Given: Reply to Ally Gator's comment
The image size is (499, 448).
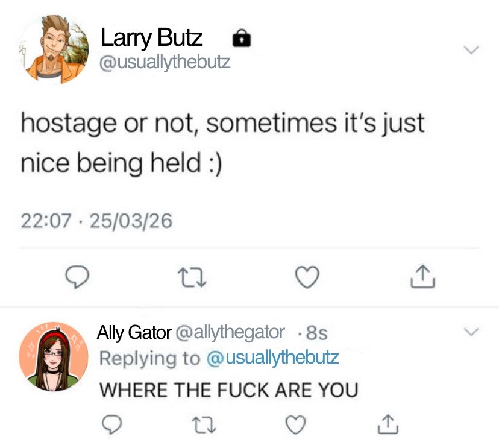Looking at the screenshot, I should 111,424.
